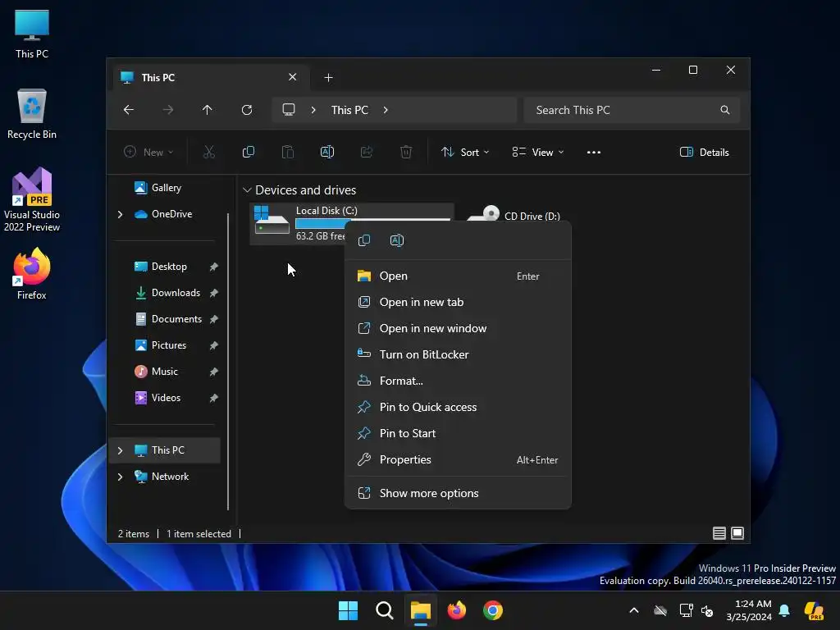Image resolution: width=840 pixels, height=630 pixels.
Task: Choose Pin to Start
Action: (458, 433)
